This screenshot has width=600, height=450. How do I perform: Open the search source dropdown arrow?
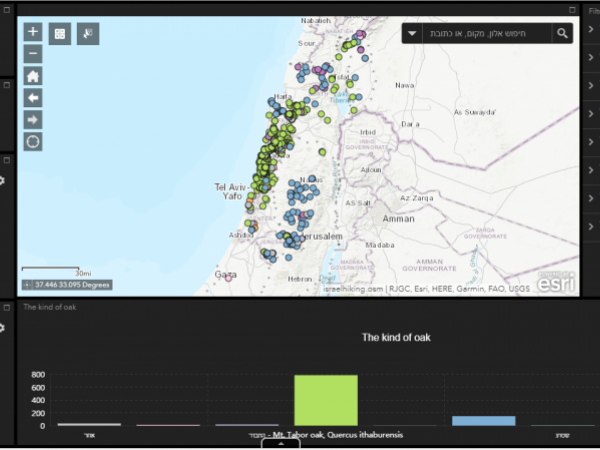pos(413,34)
